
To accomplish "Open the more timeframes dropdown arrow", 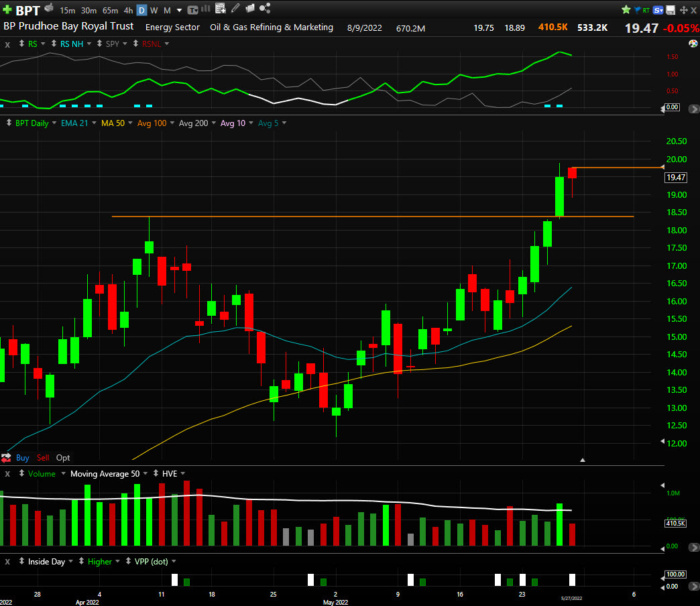I will coord(180,10).
